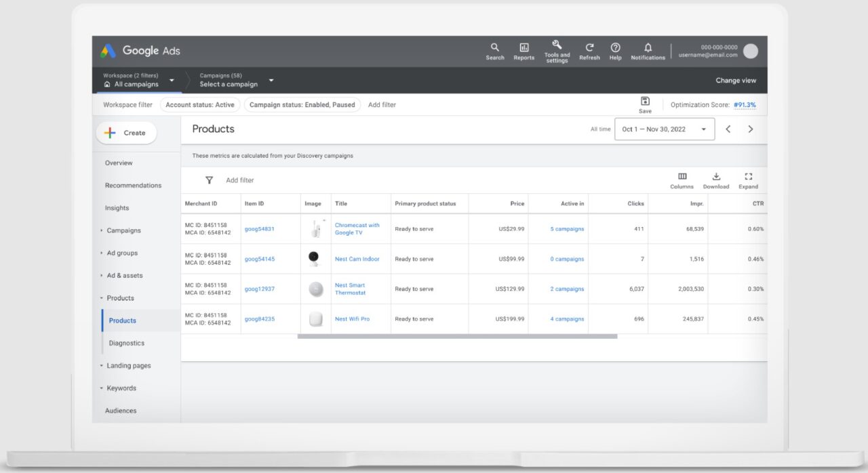Image resolution: width=868 pixels, height=473 pixels.
Task: Click the Create button
Action: tap(126, 133)
